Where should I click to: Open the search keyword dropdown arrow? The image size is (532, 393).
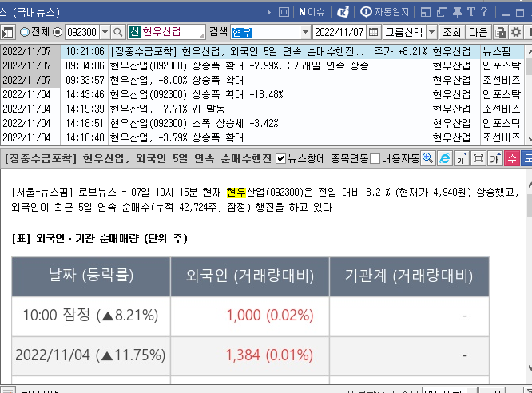point(305,32)
